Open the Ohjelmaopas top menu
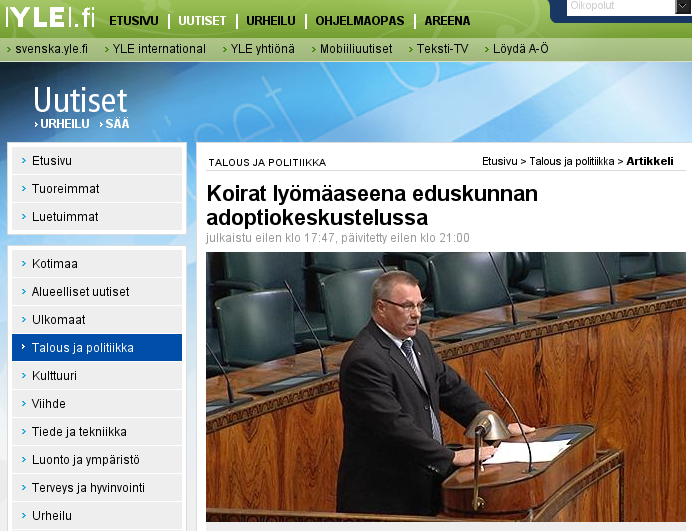692x531 pixels. 359,20
